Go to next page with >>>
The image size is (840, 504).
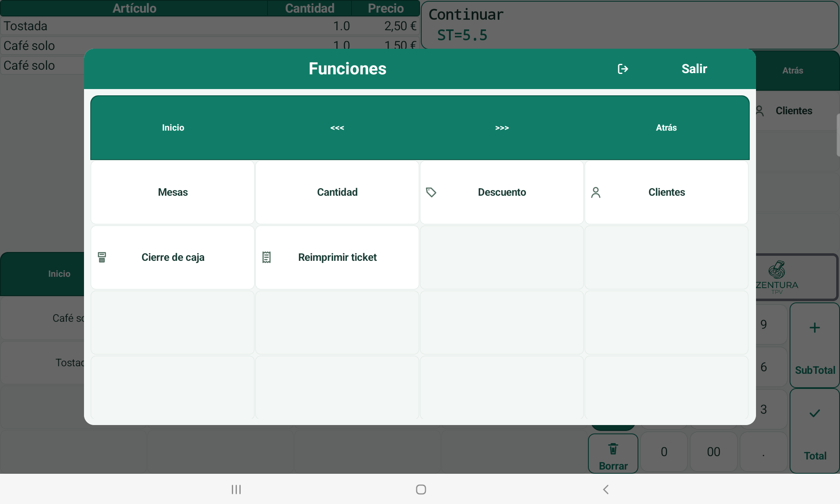coord(502,128)
